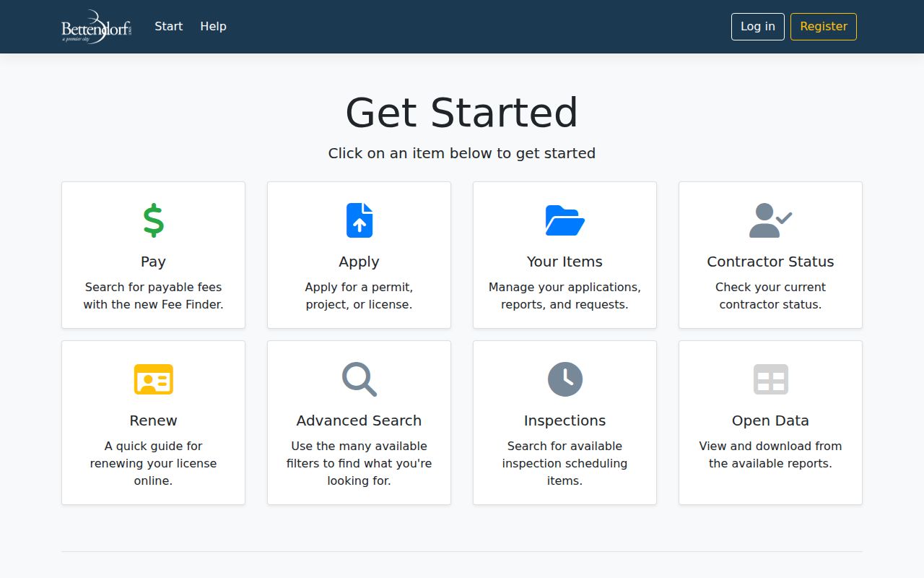
Task: Open the Help menu item
Action: [213, 26]
